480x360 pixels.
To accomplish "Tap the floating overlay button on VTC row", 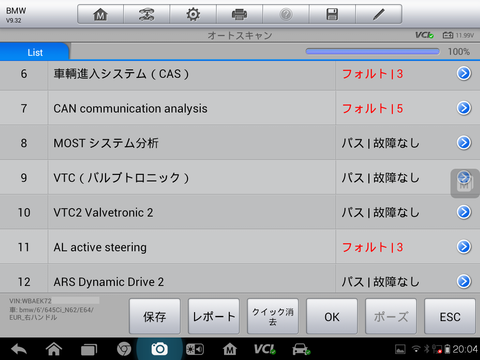I will 465,183.
